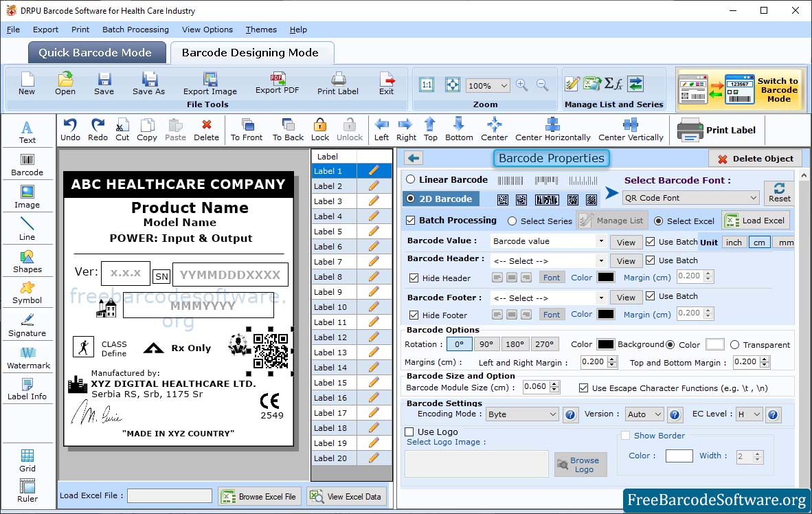
Task: Open the File menu
Action: (x=13, y=30)
